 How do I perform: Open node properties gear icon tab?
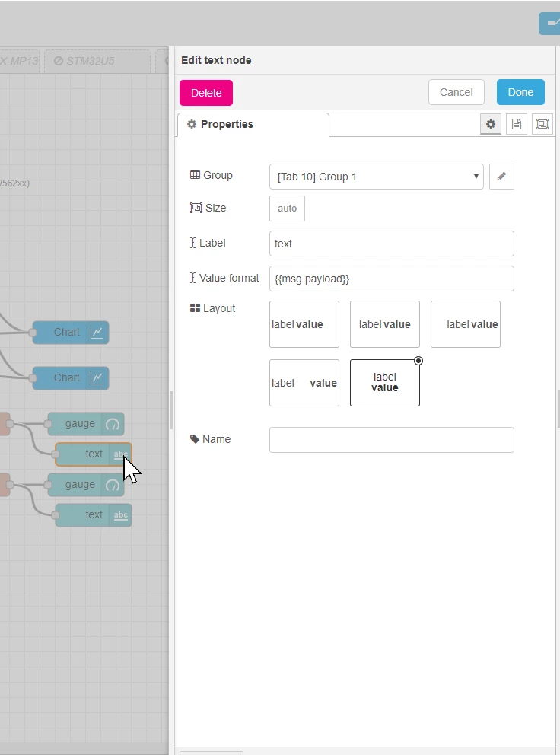pos(490,124)
